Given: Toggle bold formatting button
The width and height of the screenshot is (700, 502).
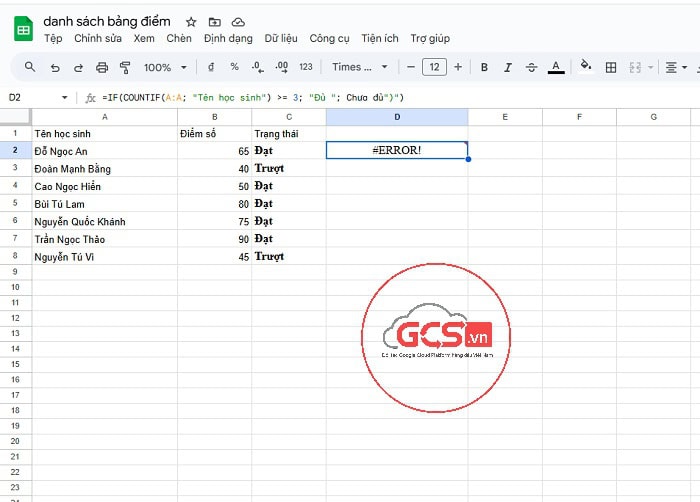Looking at the screenshot, I should pyautogui.click(x=484, y=67).
